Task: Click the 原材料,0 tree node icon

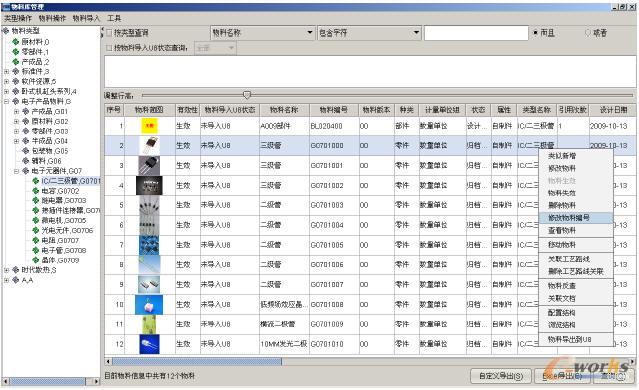Action: pos(15,42)
